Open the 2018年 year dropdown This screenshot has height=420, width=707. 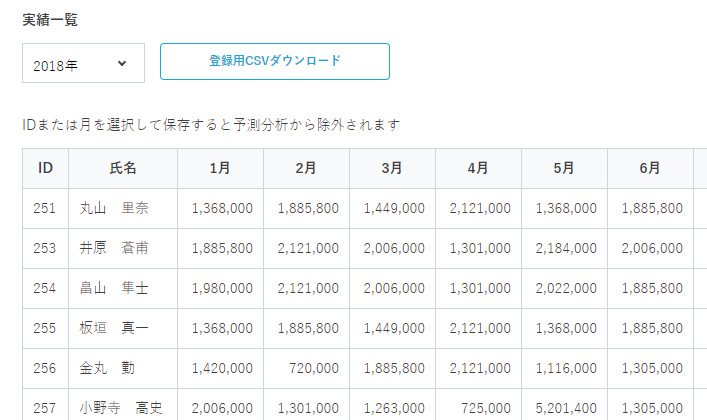point(83,63)
